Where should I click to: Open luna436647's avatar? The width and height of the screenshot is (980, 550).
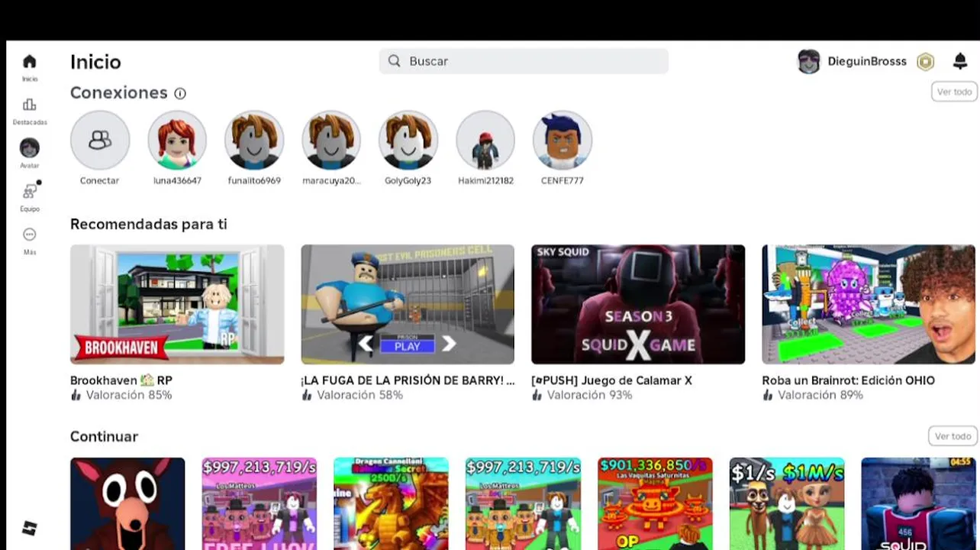(x=177, y=140)
